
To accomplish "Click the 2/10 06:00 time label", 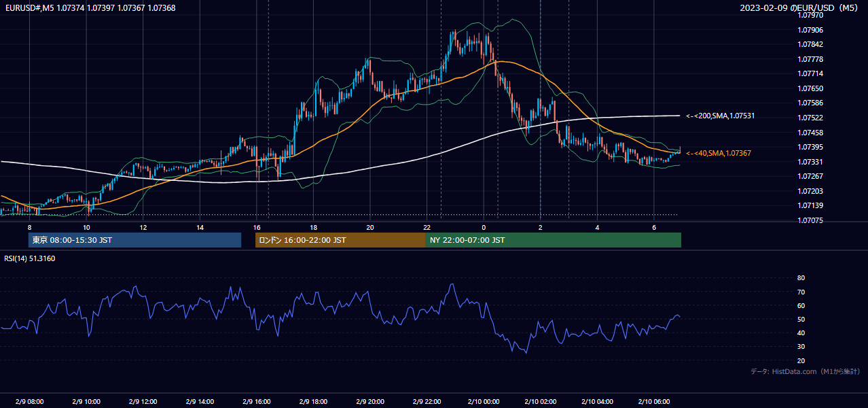I will [x=653, y=401].
